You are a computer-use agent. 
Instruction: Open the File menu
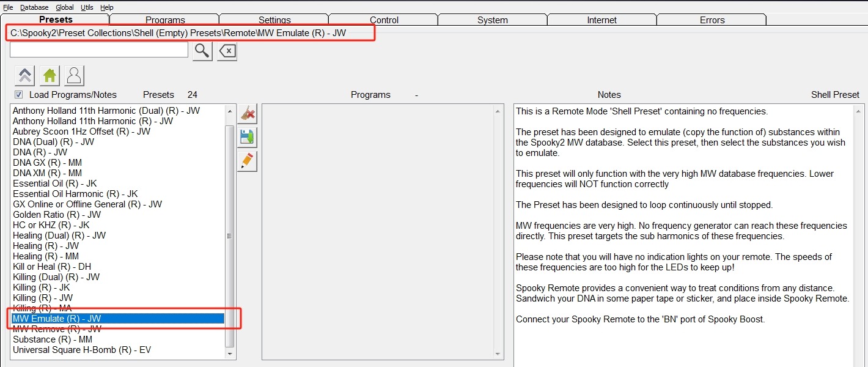[8, 7]
